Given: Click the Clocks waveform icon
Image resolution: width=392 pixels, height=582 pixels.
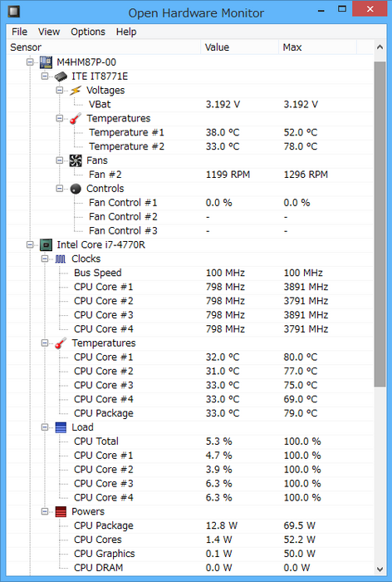Looking at the screenshot, I should pyautogui.click(x=61, y=259).
